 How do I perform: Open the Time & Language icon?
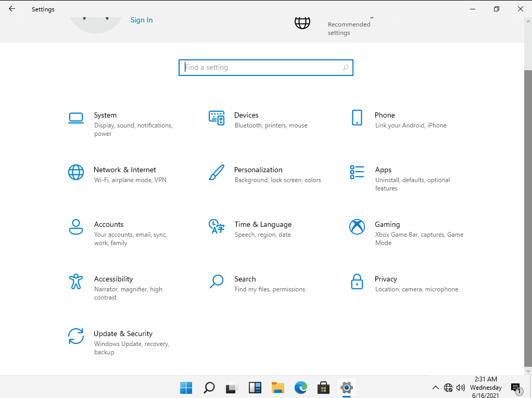click(217, 227)
